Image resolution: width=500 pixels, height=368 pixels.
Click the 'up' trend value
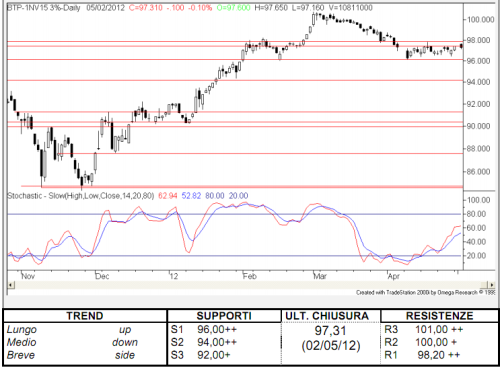click(125, 330)
